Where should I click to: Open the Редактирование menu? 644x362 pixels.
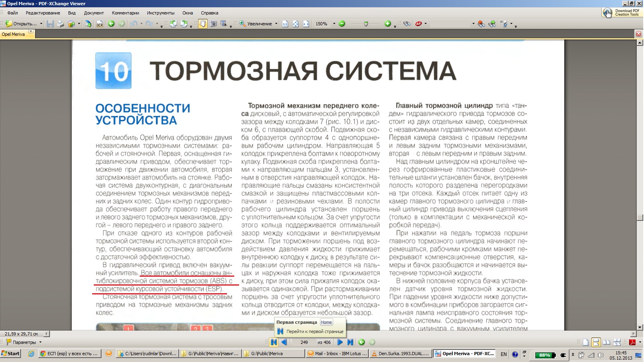pyautogui.click(x=43, y=13)
